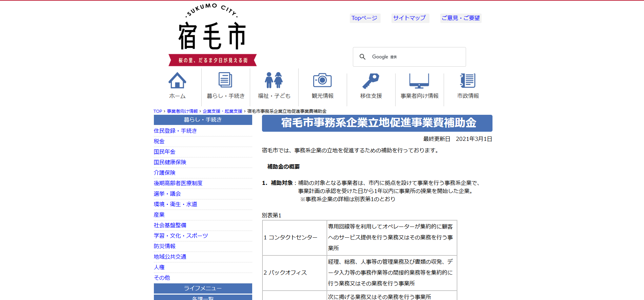Open the 福祉・子ども children icon

pos(274,80)
